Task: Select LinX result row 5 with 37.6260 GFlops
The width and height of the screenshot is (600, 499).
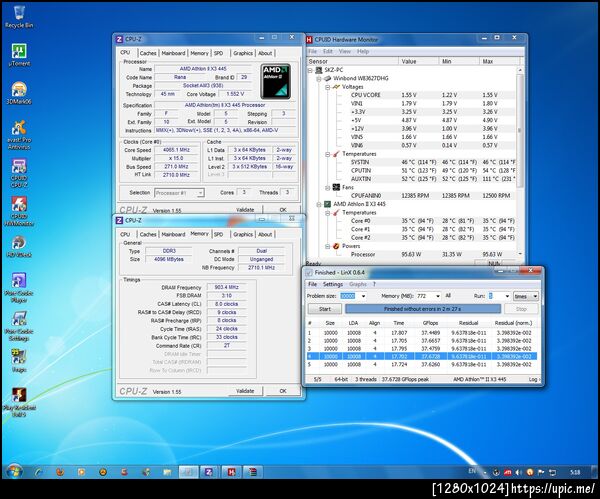Action: coord(422,365)
